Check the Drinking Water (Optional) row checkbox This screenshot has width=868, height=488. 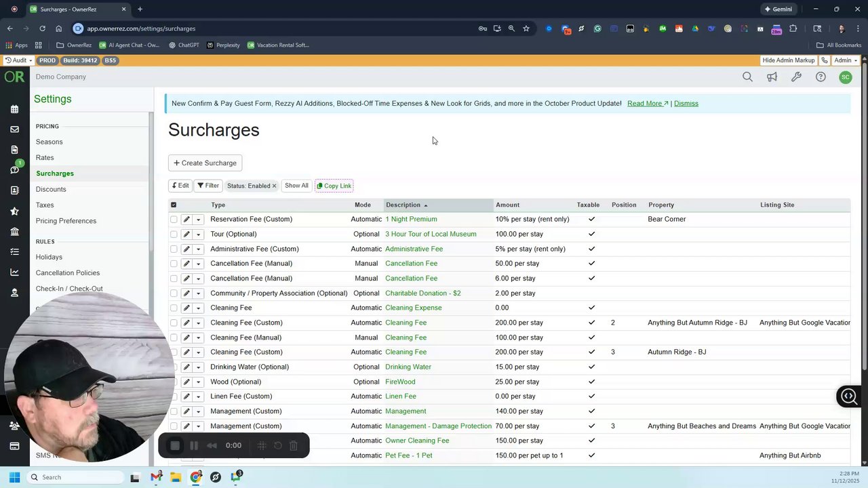click(174, 367)
